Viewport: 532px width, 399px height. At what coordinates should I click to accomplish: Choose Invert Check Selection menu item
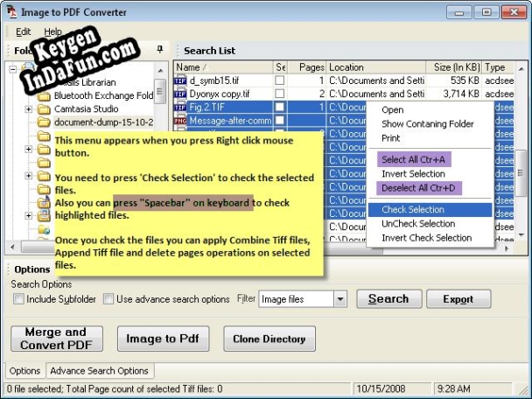tap(426, 238)
